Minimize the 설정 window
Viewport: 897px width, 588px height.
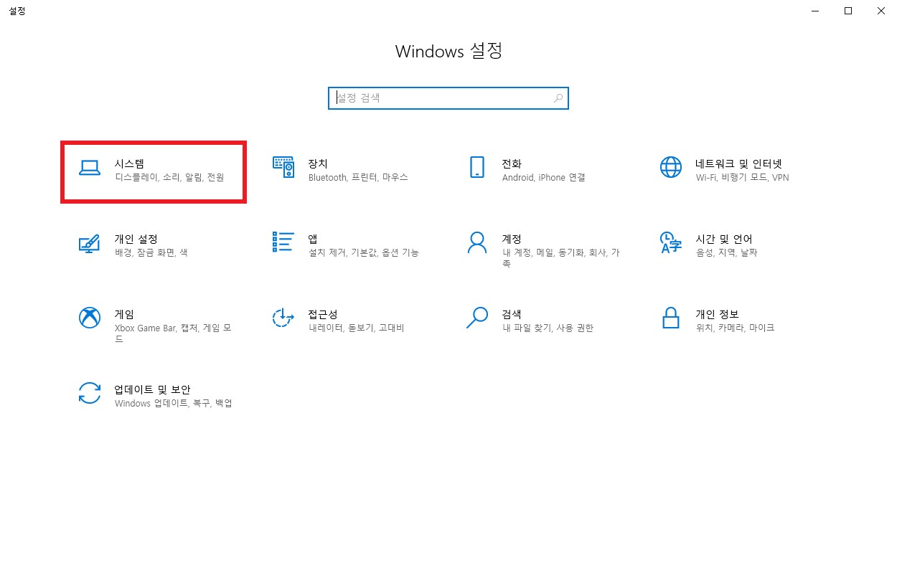815,11
